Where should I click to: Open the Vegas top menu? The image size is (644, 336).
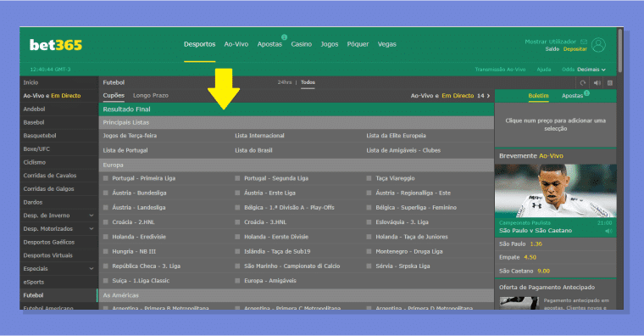point(387,44)
